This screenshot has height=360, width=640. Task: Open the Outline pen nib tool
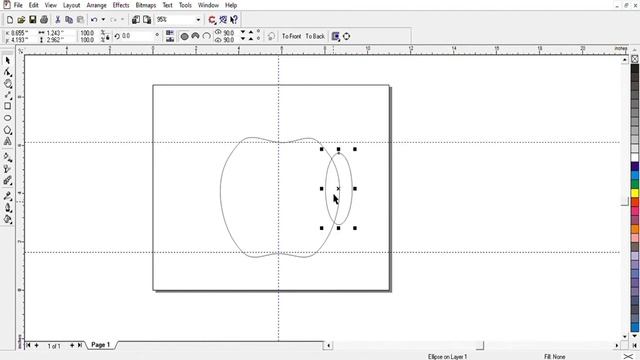point(7,207)
